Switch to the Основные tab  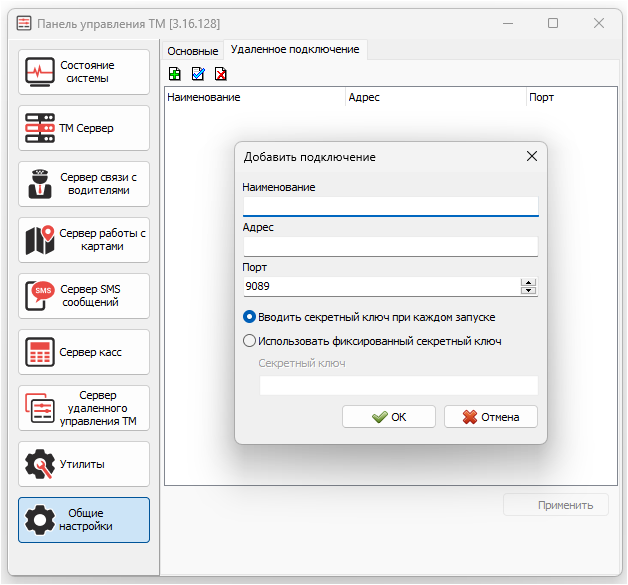193,51
